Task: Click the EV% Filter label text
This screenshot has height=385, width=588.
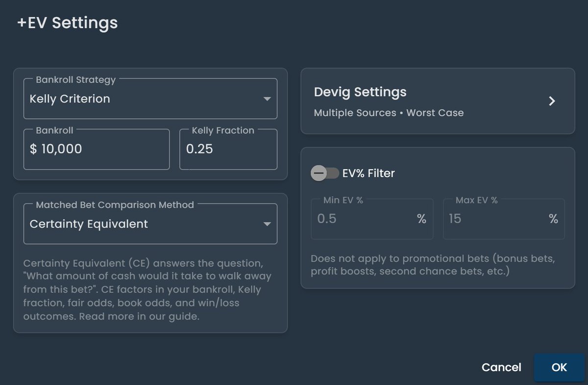Action: point(368,173)
